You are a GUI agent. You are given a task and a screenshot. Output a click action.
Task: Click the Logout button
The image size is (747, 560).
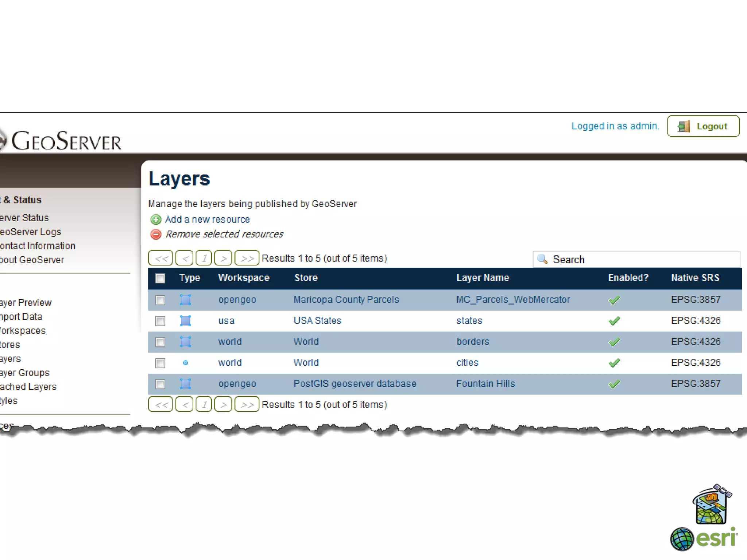tap(703, 127)
